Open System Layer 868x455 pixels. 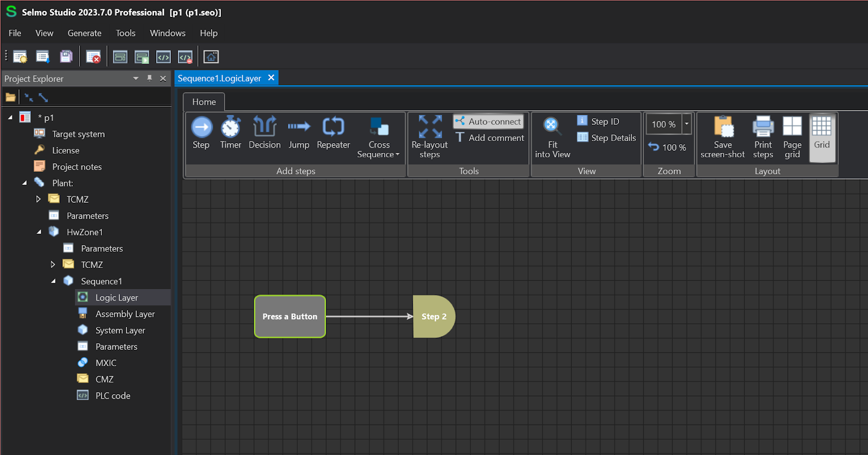tap(120, 330)
